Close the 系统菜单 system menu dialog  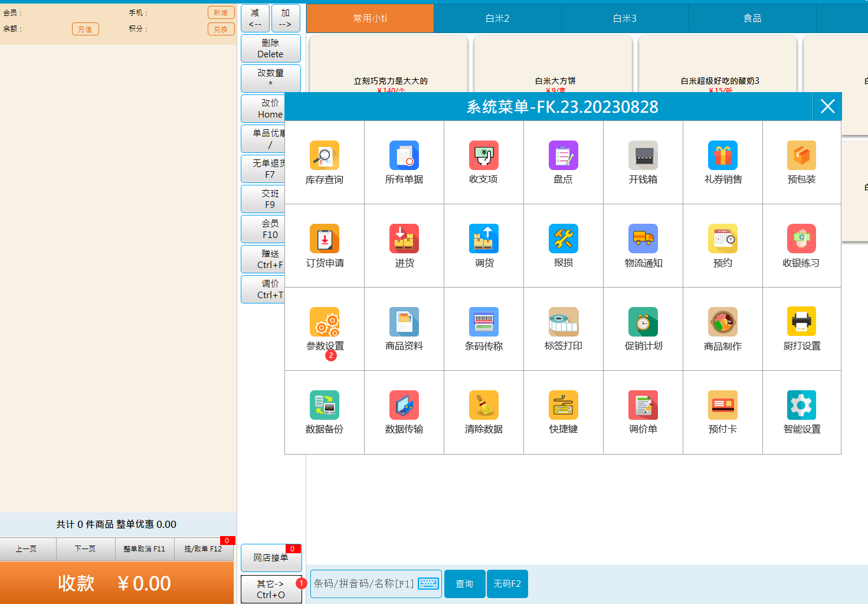pos(827,106)
